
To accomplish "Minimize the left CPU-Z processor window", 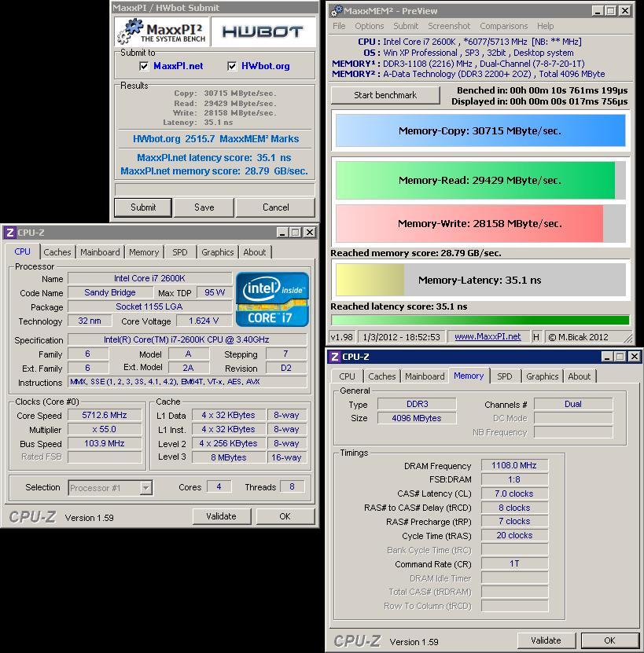I will point(282,233).
